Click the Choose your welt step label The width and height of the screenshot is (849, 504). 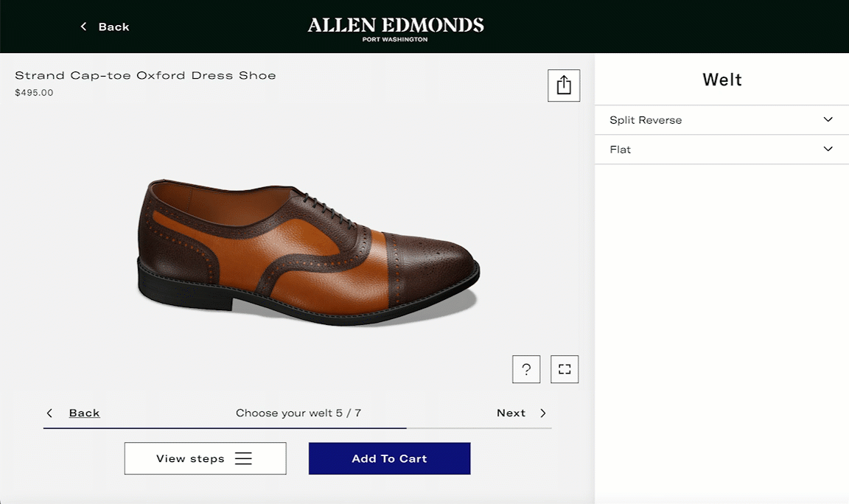299,413
